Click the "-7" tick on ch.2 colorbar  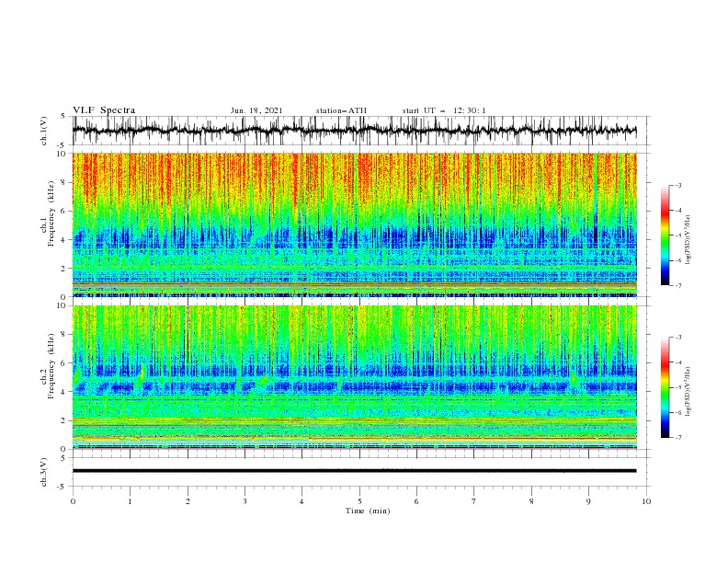678,438
